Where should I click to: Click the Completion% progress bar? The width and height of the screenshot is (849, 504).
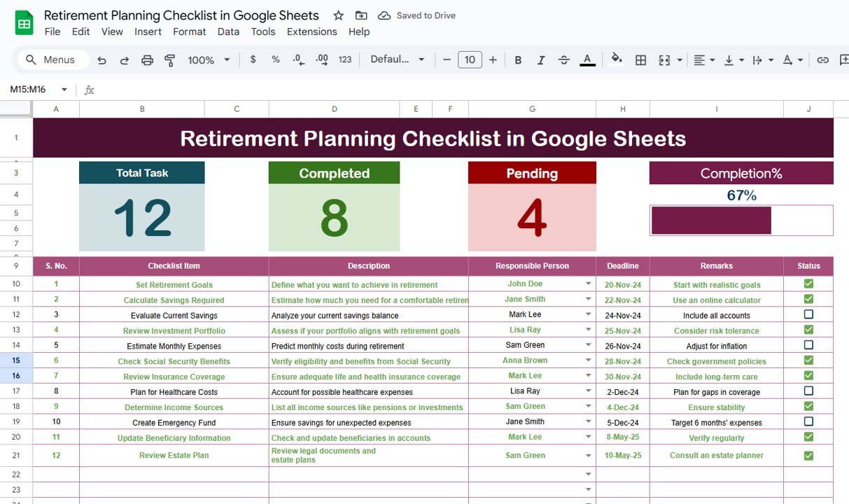(x=741, y=220)
